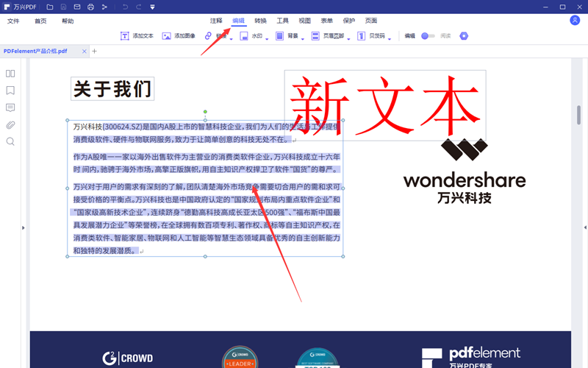Expand the 背景 background dropdown
This screenshot has height=368, width=588.
[x=303, y=36]
